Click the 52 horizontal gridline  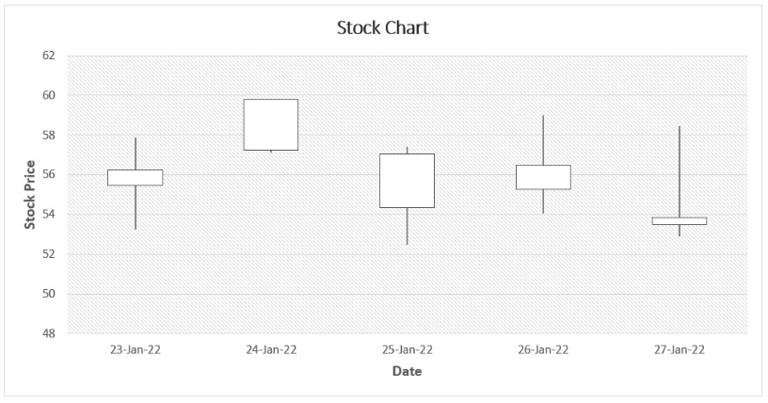(x=407, y=254)
